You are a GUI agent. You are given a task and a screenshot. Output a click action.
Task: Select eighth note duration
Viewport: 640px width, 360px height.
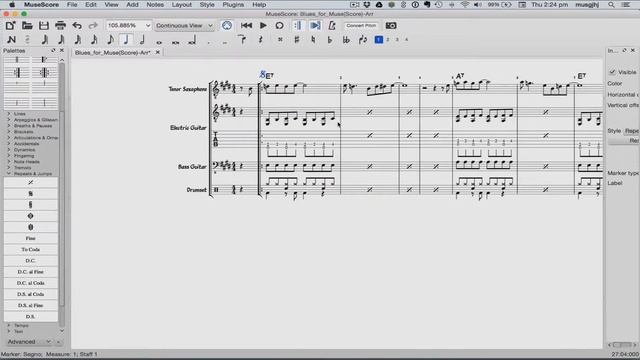click(x=110, y=40)
